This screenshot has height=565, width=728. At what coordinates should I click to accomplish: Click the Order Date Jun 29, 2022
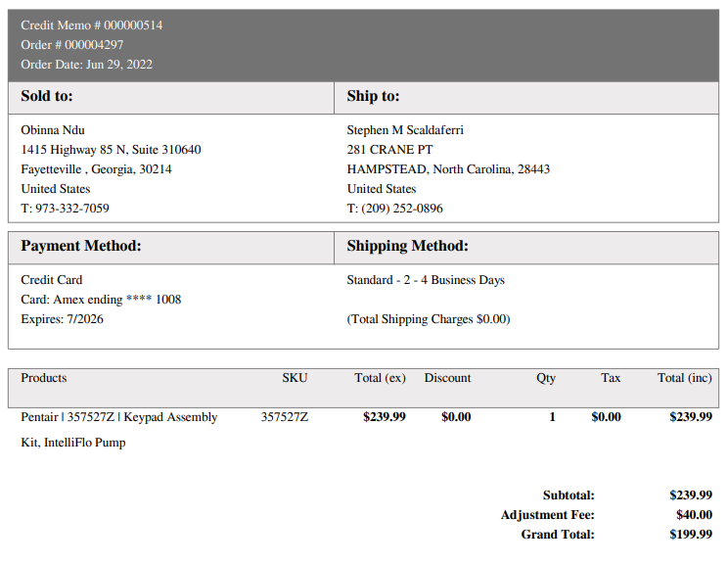86,64
